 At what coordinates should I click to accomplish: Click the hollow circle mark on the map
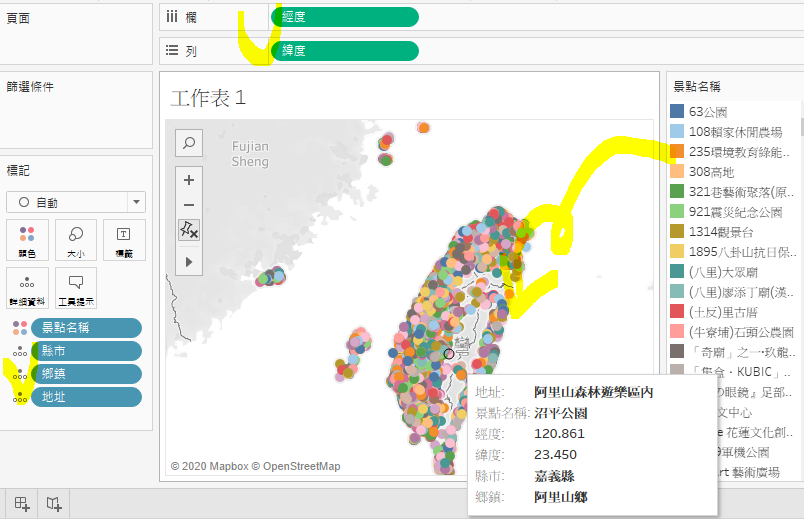click(449, 354)
